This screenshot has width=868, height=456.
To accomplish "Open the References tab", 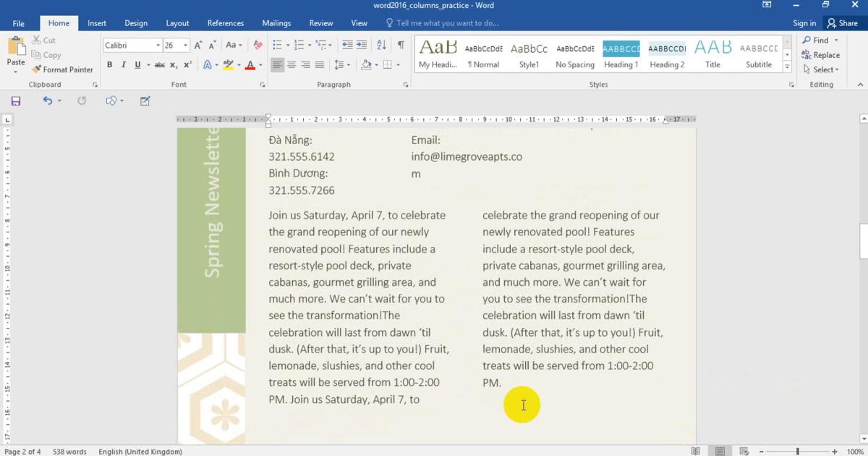I will tap(226, 23).
